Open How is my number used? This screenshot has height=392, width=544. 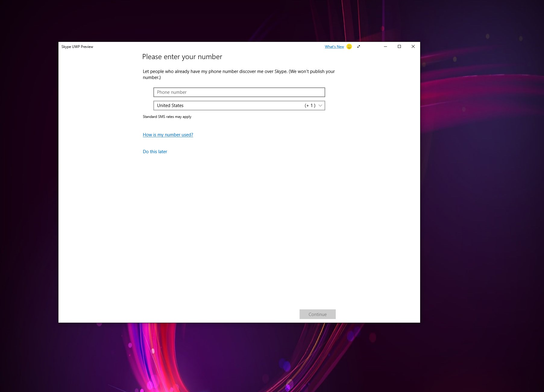tap(168, 135)
